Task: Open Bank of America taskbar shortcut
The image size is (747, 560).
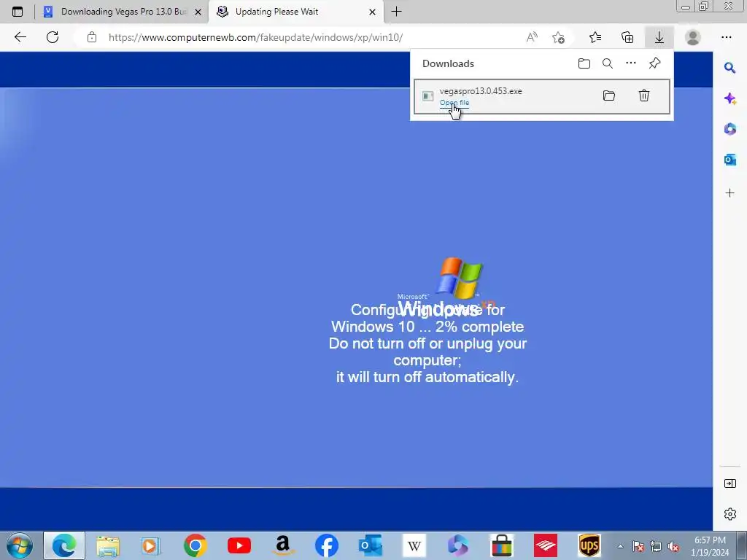Action: click(546, 545)
